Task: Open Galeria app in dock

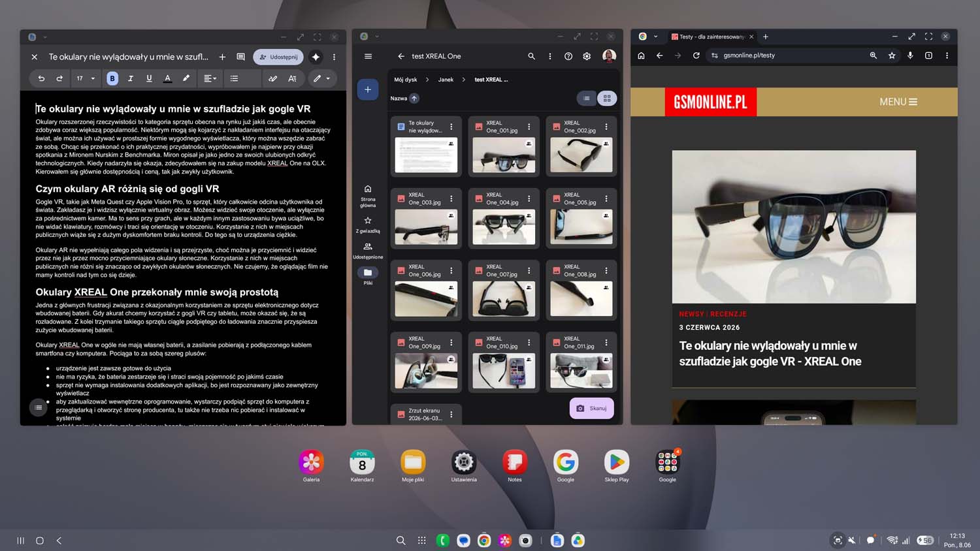Action: 311,462
